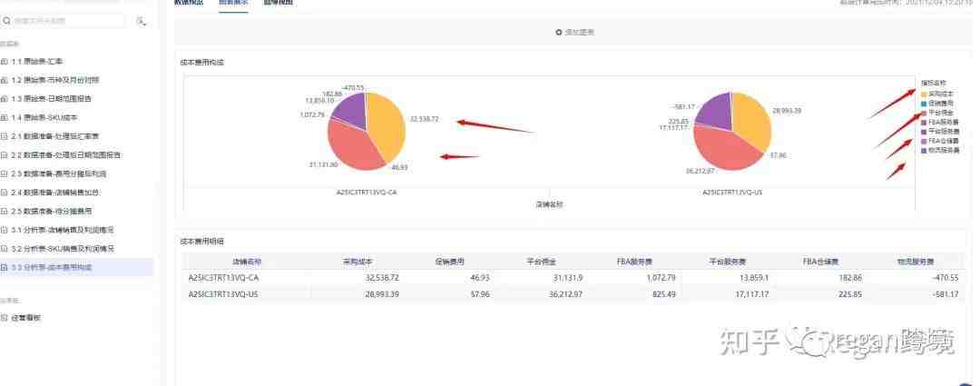Click the table icon beside row 1.1

pos(5,62)
